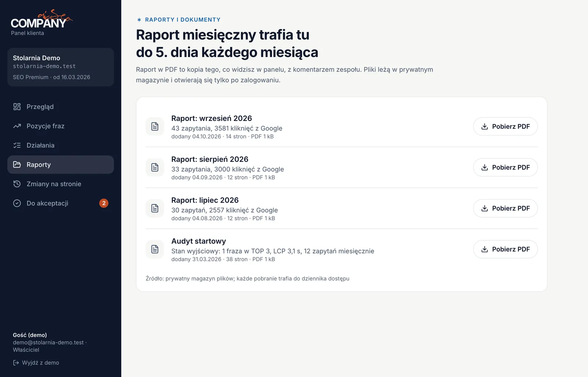The width and height of the screenshot is (588, 377).
Task: Click the title Raport: wrzesień 2026
Action: 211,118
